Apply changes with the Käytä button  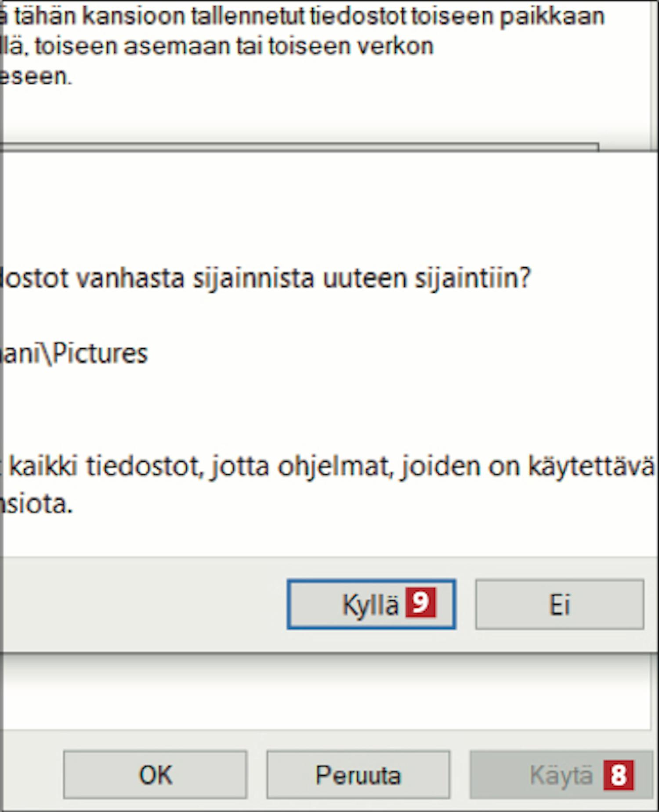coord(561,774)
